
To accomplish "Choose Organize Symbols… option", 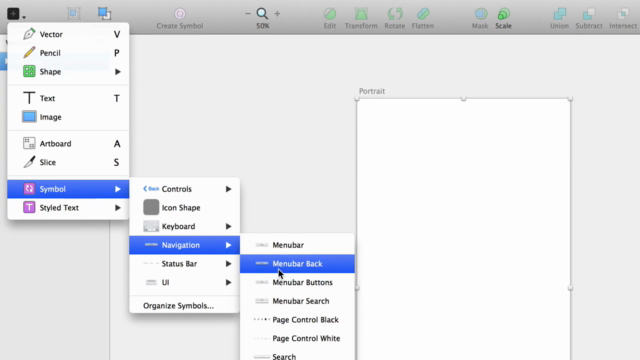I will (184, 306).
